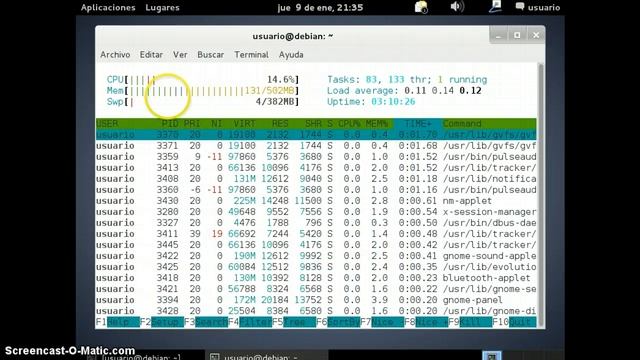Select the dbus-daemon process row PID 3327

tap(316, 223)
